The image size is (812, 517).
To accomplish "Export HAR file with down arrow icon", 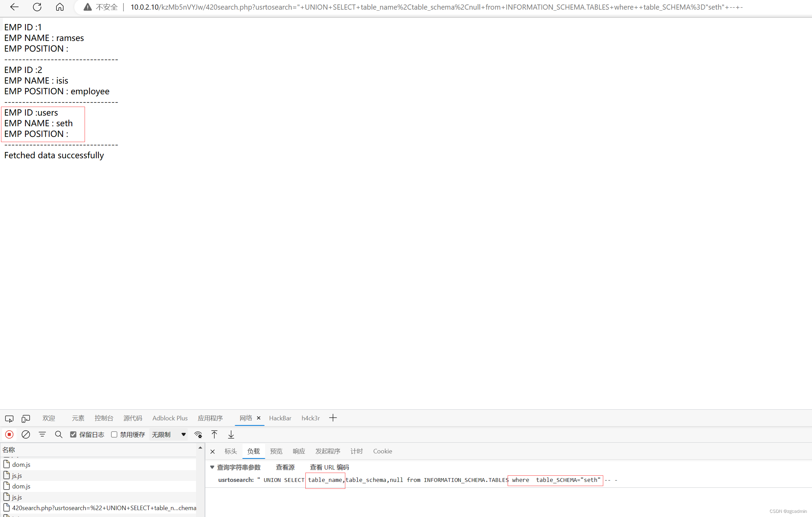I will pyautogui.click(x=231, y=434).
